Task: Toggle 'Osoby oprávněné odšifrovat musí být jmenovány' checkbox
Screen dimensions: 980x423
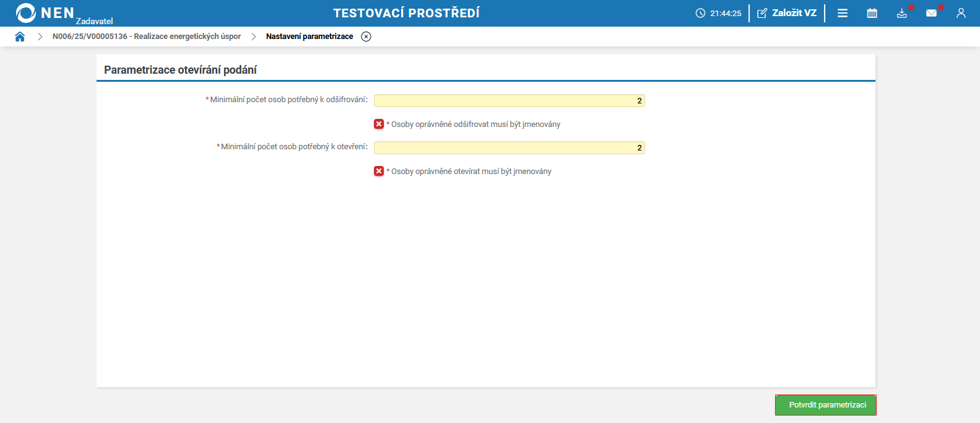Action: coord(379,124)
